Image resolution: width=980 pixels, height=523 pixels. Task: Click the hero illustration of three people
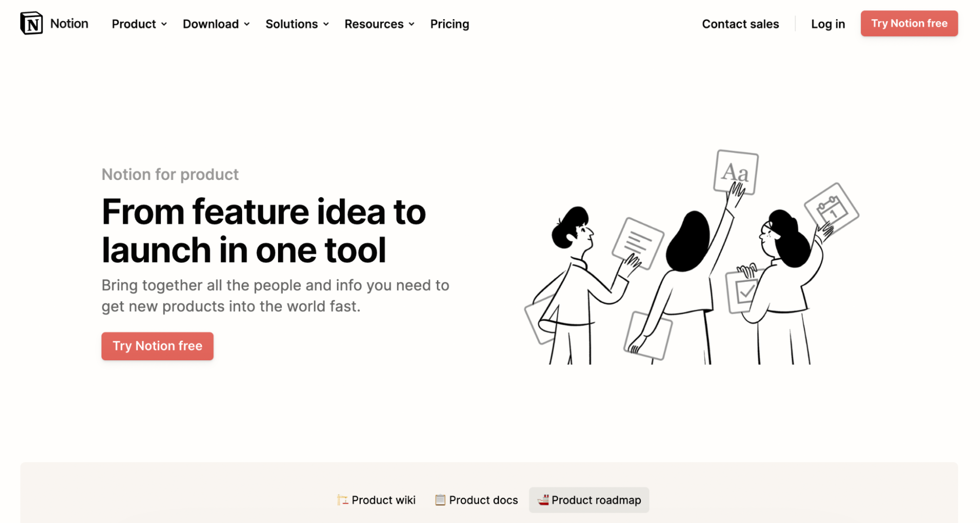(x=691, y=257)
